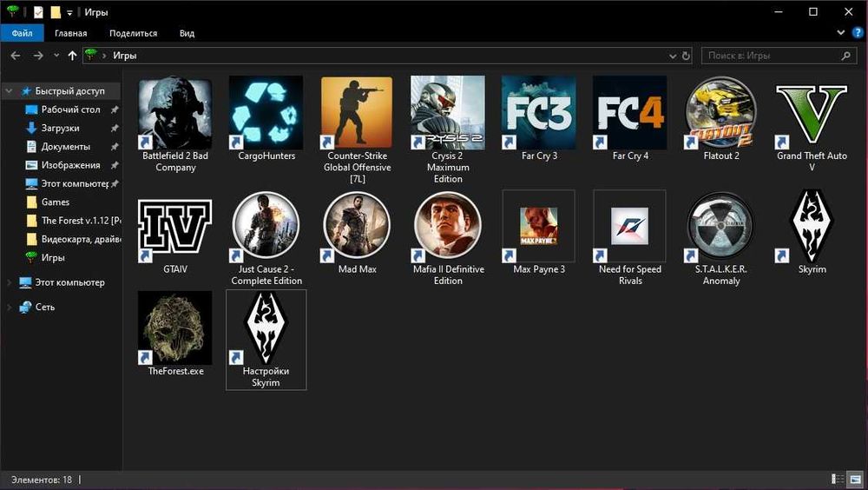Click Игры in the address bar
The height and width of the screenshot is (490, 868).
click(124, 56)
